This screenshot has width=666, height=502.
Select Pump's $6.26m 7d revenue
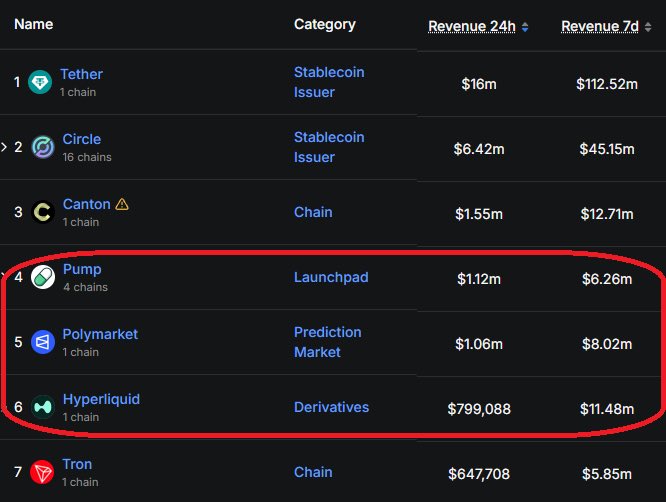point(607,279)
